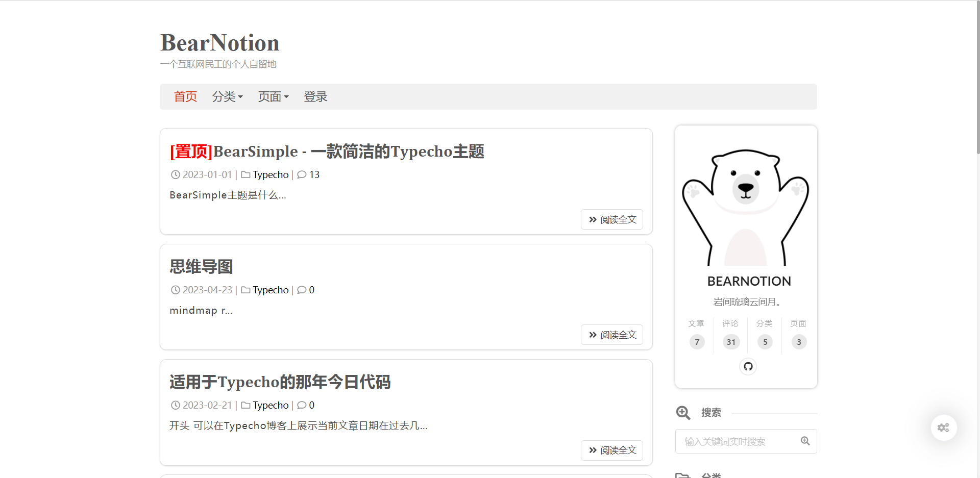Open Typecho category in the 思维导图 post
Viewport: 980px width, 478px height.
[271, 290]
